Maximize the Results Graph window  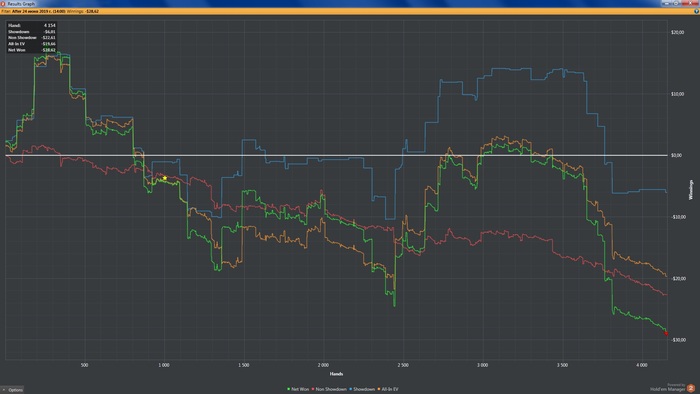[x=676, y=3]
